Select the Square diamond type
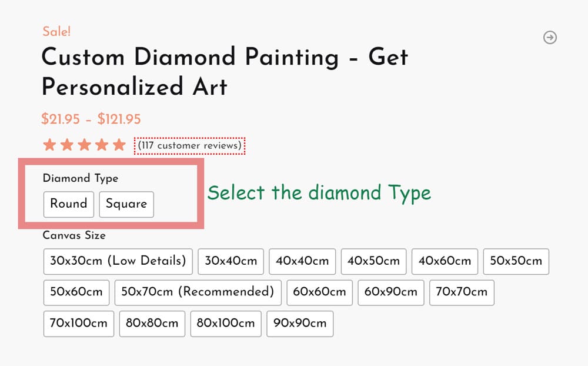 pos(126,204)
